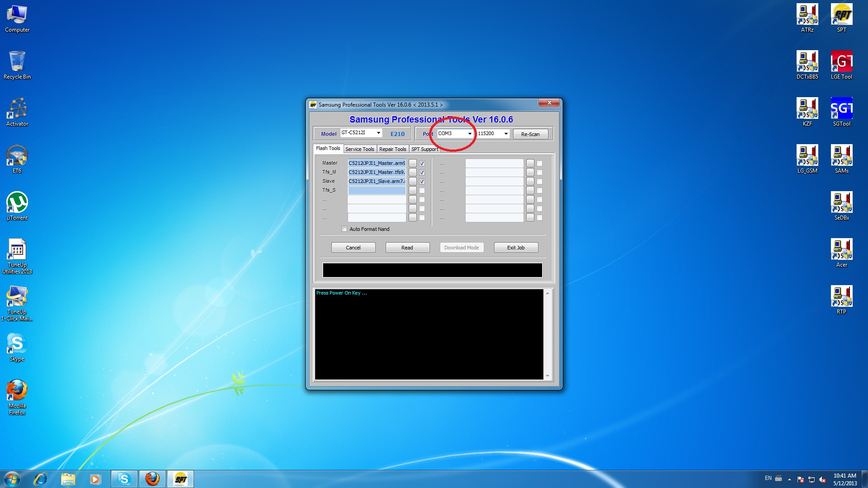Screen dimensions: 868x488
Task: Select the Recycle Bin icon
Action: tap(17, 66)
